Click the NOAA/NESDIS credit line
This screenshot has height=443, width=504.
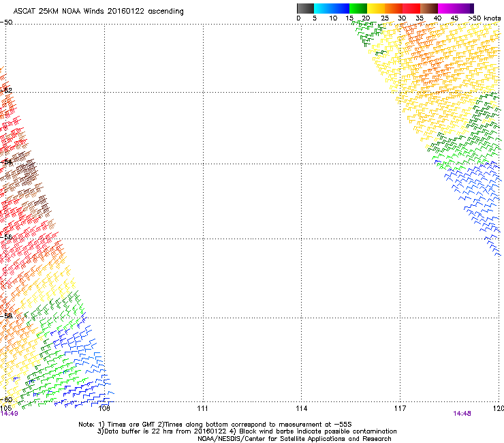(294, 439)
